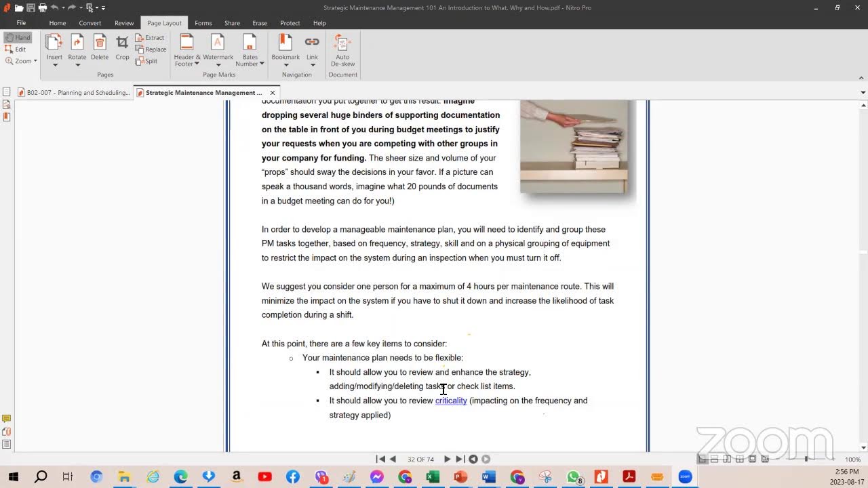This screenshot has height=488, width=868.
Task: Click the stacked documents image
Action: click(x=574, y=146)
